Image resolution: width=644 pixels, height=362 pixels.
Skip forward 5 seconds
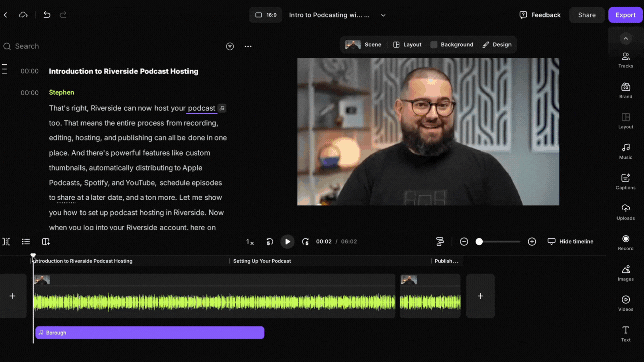click(305, 242)
